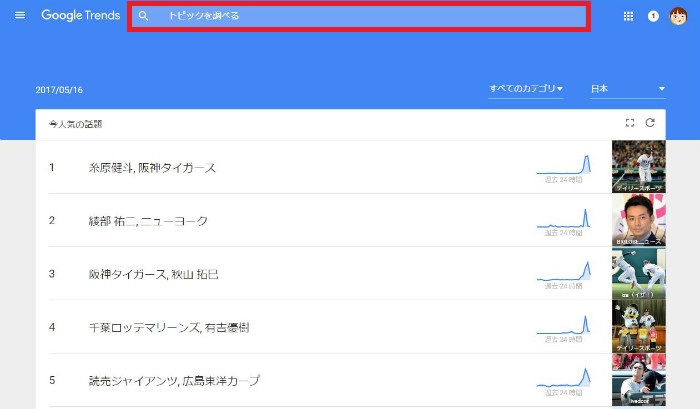Image resolution: width=700 pixels, height=409 pixels.
Task: Open thumbnail image for 糸原健斗 story
Action: click(638, 167)
